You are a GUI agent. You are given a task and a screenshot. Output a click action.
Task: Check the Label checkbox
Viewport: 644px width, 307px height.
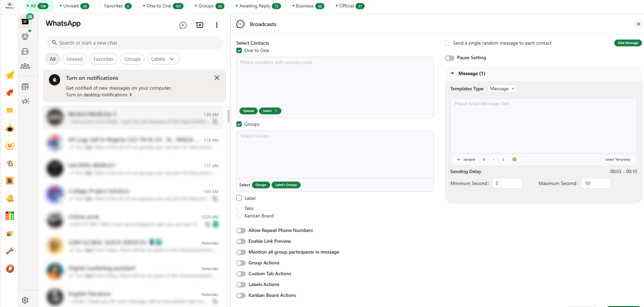click(x=239, y=198)
